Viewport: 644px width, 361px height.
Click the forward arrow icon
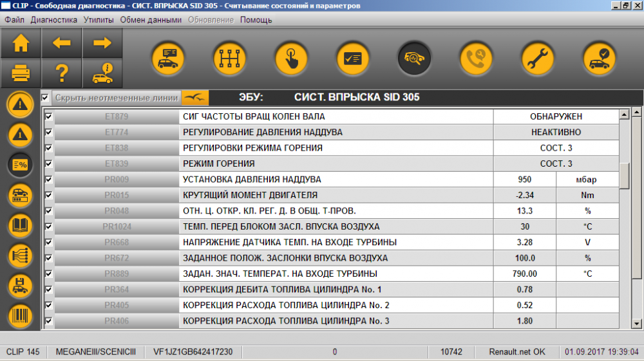tap(102, 43)
